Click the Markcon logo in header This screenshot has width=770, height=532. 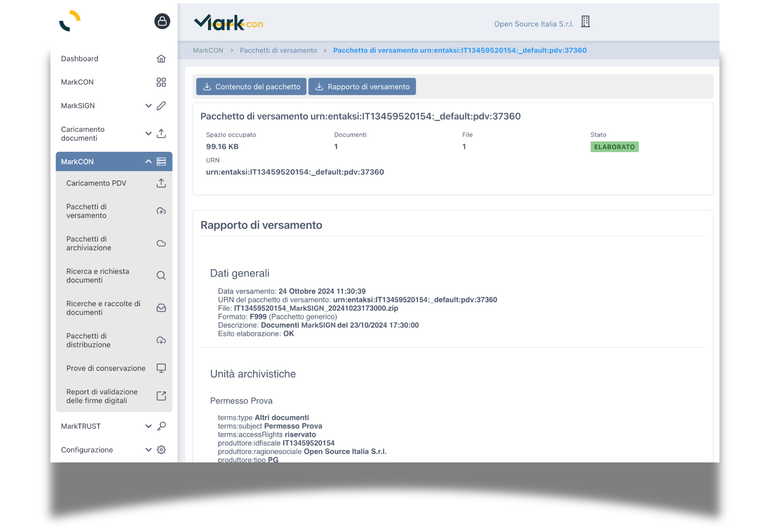pos(228,23)
